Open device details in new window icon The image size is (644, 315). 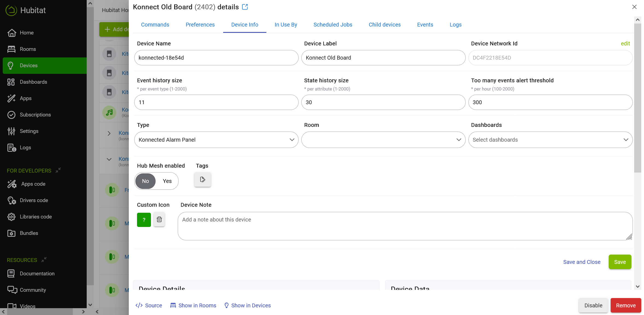[245, 7]
